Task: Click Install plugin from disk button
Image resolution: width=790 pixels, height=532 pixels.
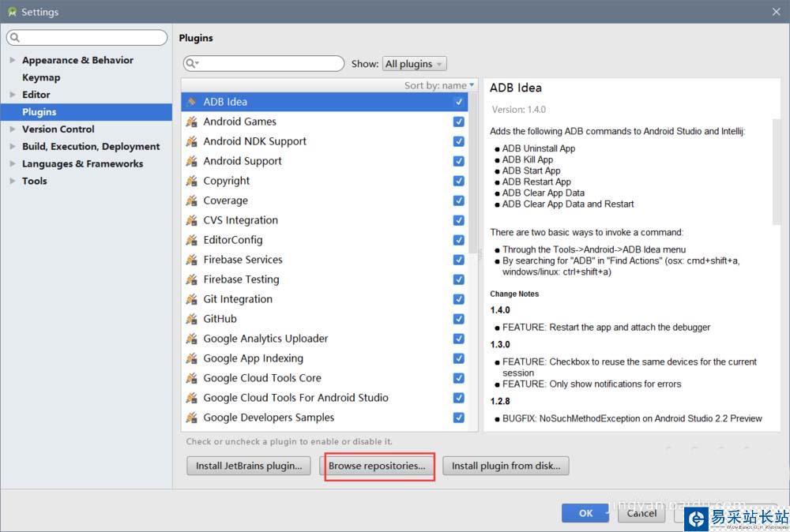Action: click(506, 466)
